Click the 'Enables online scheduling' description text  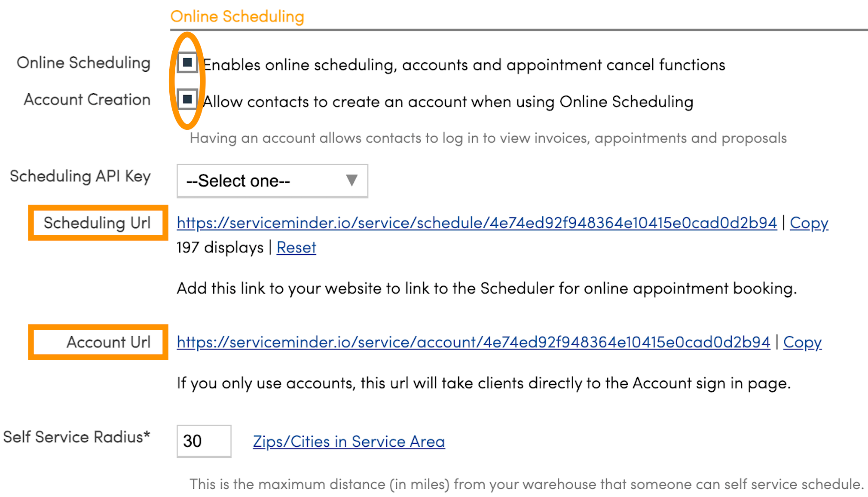464,65
